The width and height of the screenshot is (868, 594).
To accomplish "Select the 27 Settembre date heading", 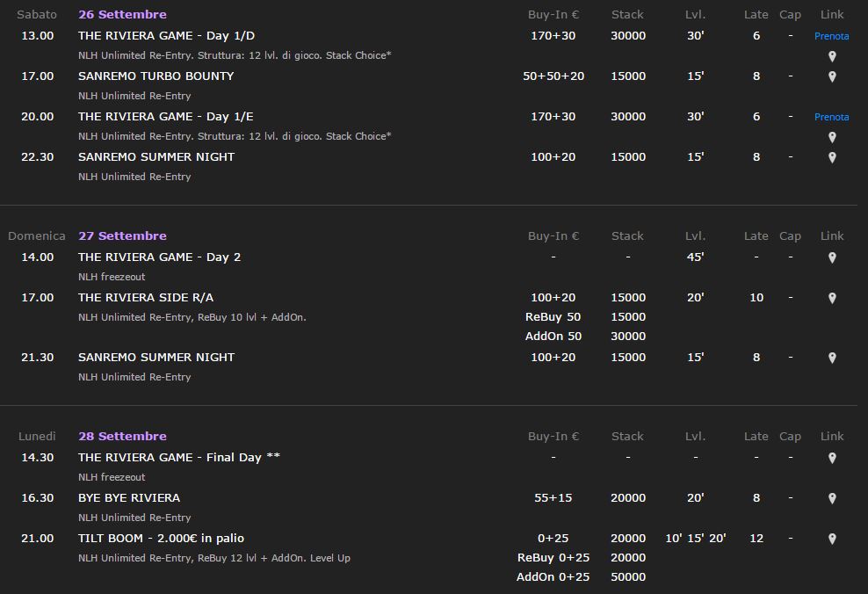I will click(x=122, y=235).
